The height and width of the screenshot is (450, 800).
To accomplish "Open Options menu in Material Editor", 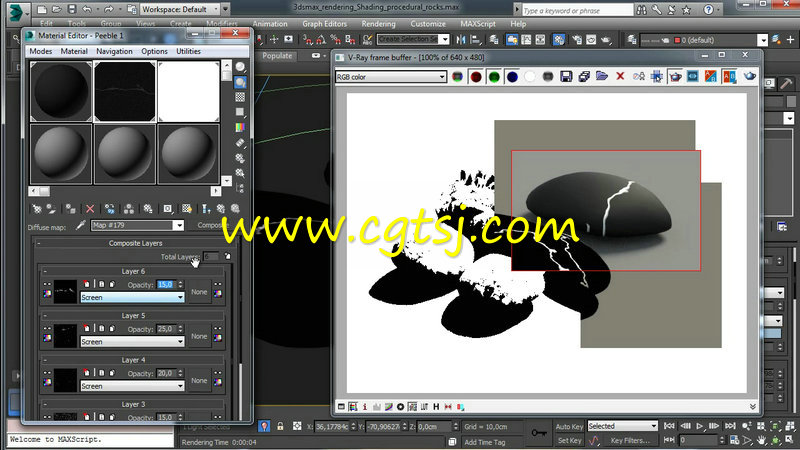I will pyautogui.click(x=154, y=52).
